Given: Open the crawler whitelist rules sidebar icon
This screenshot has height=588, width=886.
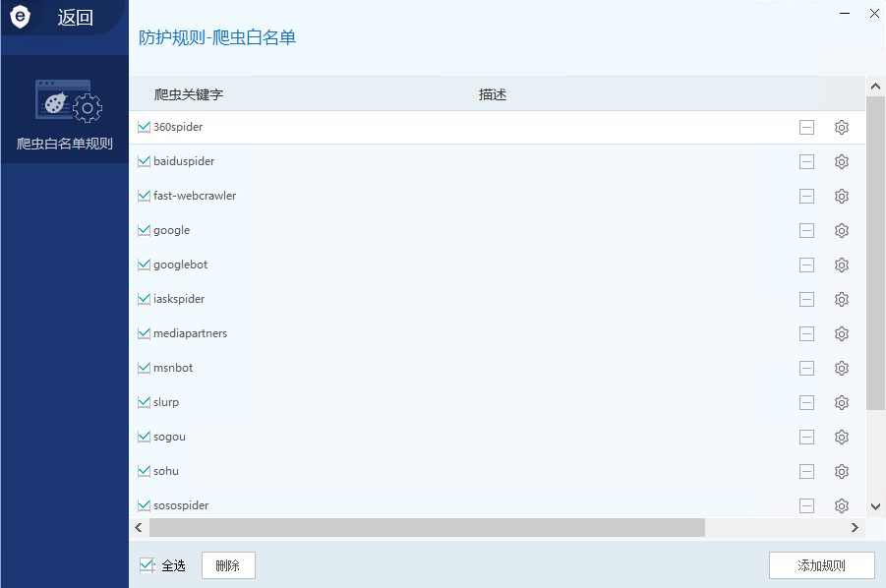Looking at the screenshot, I should coord(64,104).
